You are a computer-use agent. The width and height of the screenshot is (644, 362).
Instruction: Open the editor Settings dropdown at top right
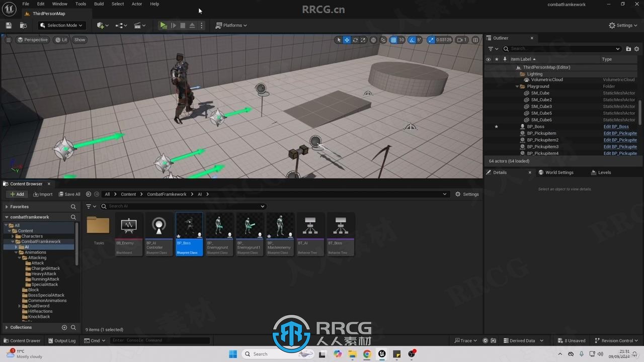623,25
